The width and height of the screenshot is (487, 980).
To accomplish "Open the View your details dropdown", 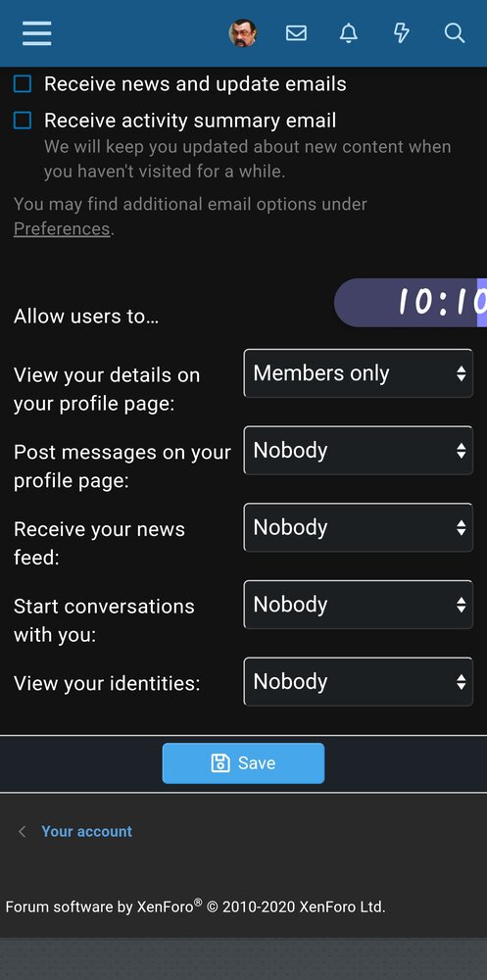I will 359,373.
